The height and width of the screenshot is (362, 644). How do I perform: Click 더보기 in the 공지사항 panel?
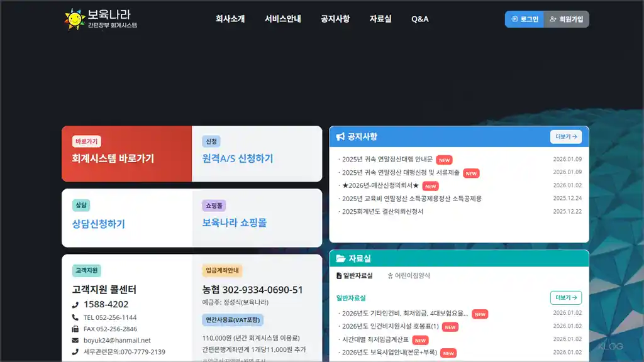pos(566,137)
